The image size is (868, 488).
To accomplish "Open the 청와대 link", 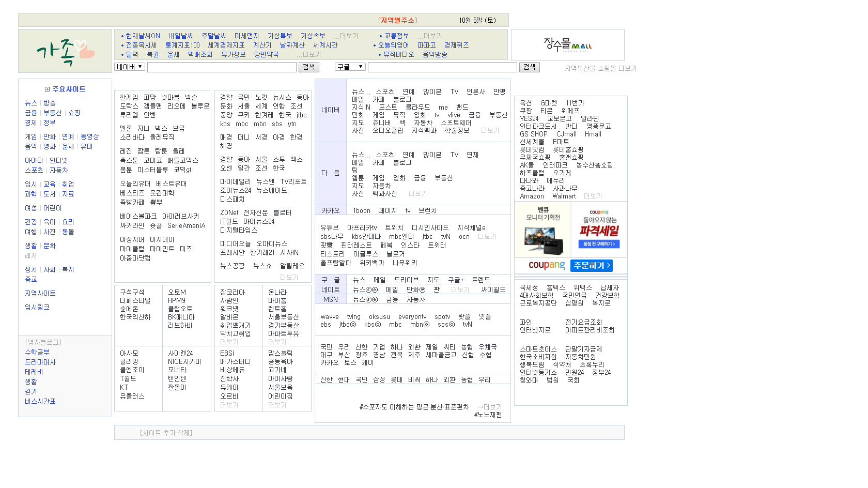I will click(529, 380).
